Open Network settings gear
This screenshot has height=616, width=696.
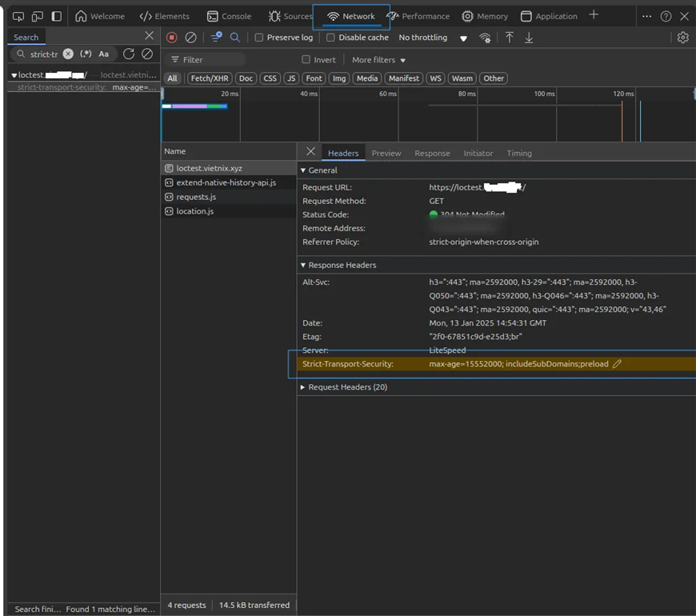683,38
